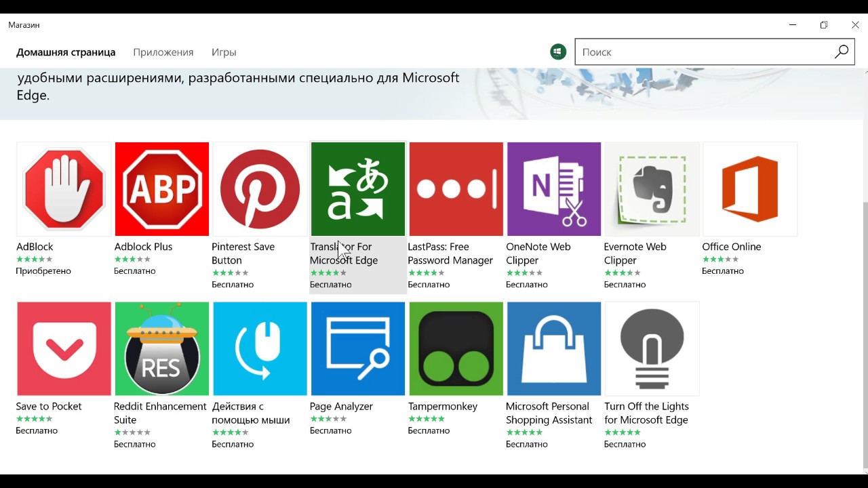Click the Магазин window title
This screenshot has width=868, height=488.
click(x=24, y=25)
